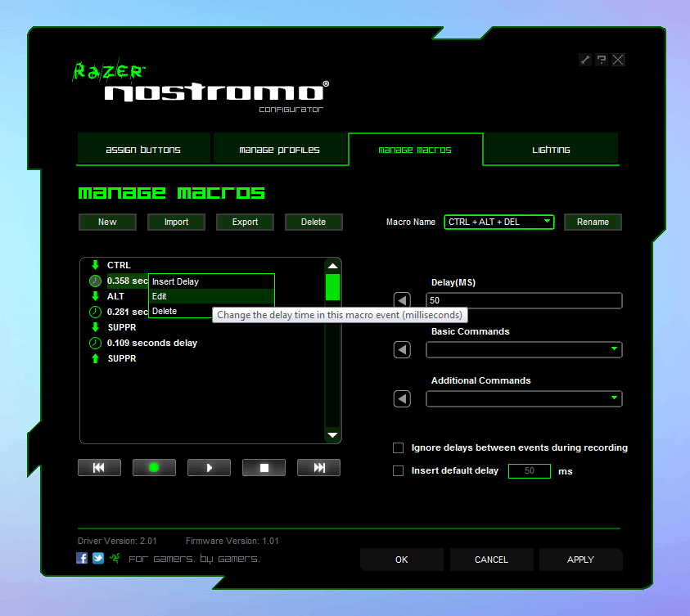
Task: Choose Delete from the context menu
Action: click(x=181, y=311)
